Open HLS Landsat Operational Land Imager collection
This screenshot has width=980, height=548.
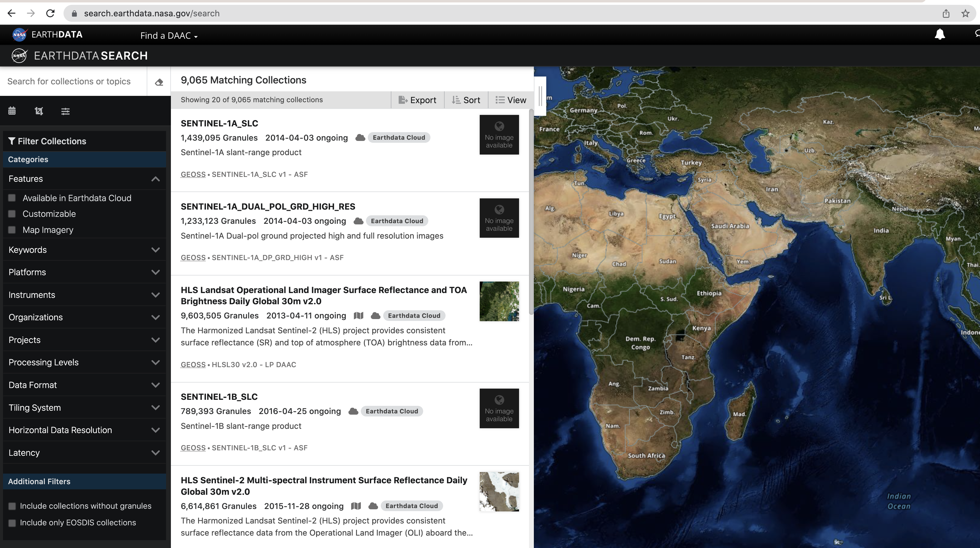(324, 295)
